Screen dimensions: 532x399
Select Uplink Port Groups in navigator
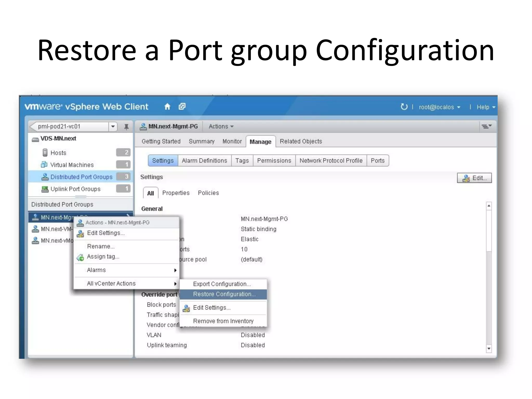(x=81, y=189)
